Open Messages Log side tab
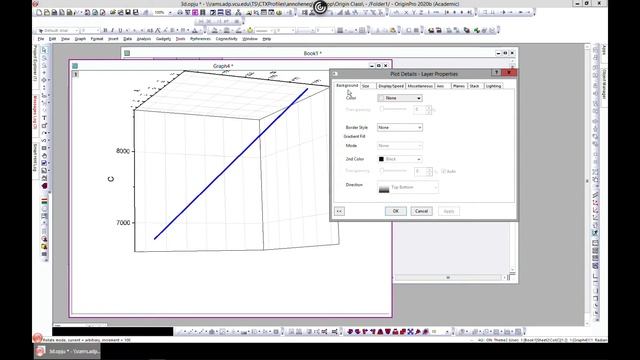The image size is (640, 360). pyautogui.click(x=35, y=113)
